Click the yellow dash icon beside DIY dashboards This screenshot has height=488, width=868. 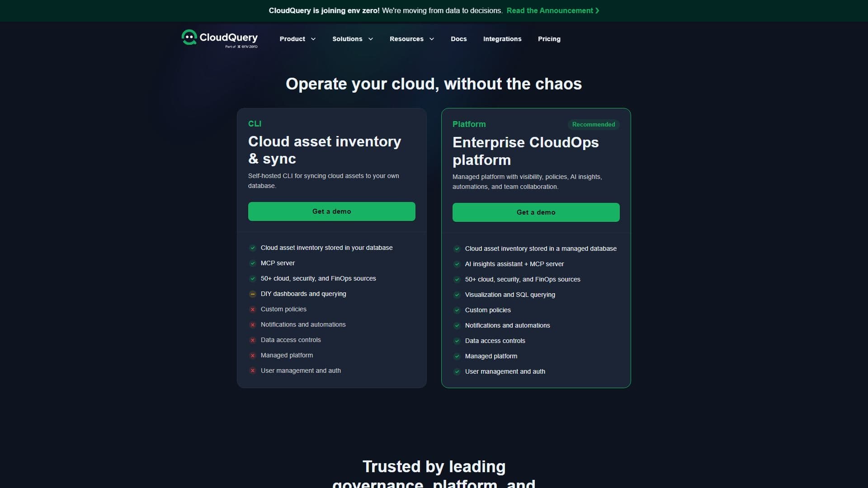[253, 294]
